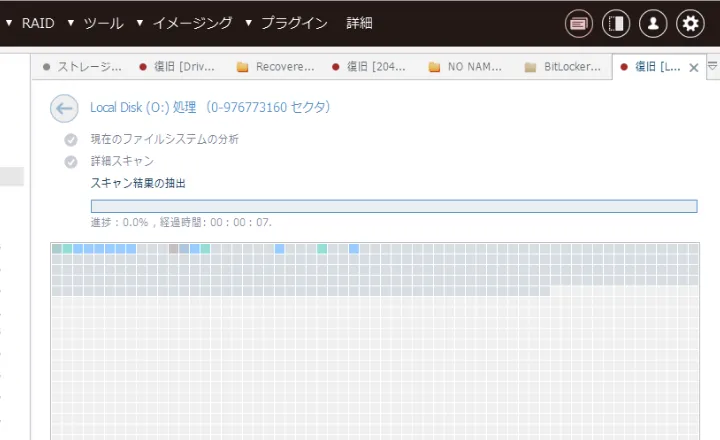Expand the イメージング menu arrow
720x440 pixels.
pos(140,23)
